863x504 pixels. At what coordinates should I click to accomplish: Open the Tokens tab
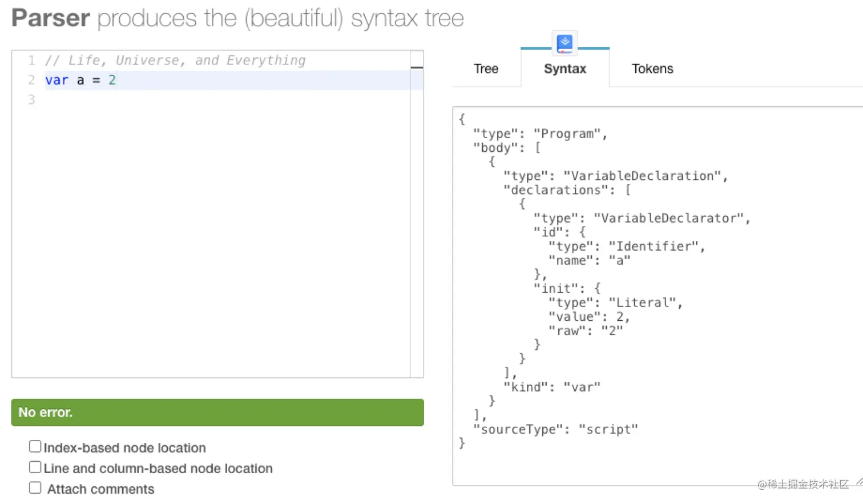[652, 69]
